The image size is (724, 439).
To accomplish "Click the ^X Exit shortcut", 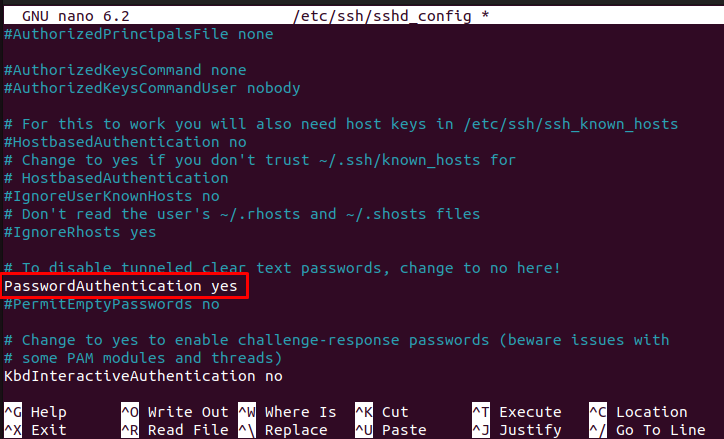I will click(36, 430).
